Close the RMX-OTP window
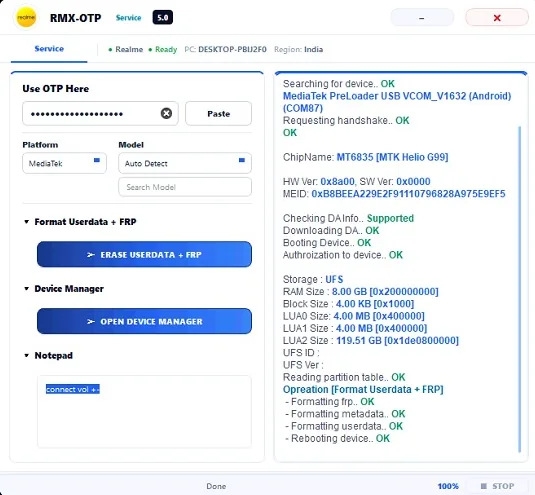Image resolution: width=535 pixels, height=495 pixels. pos(497,18)
